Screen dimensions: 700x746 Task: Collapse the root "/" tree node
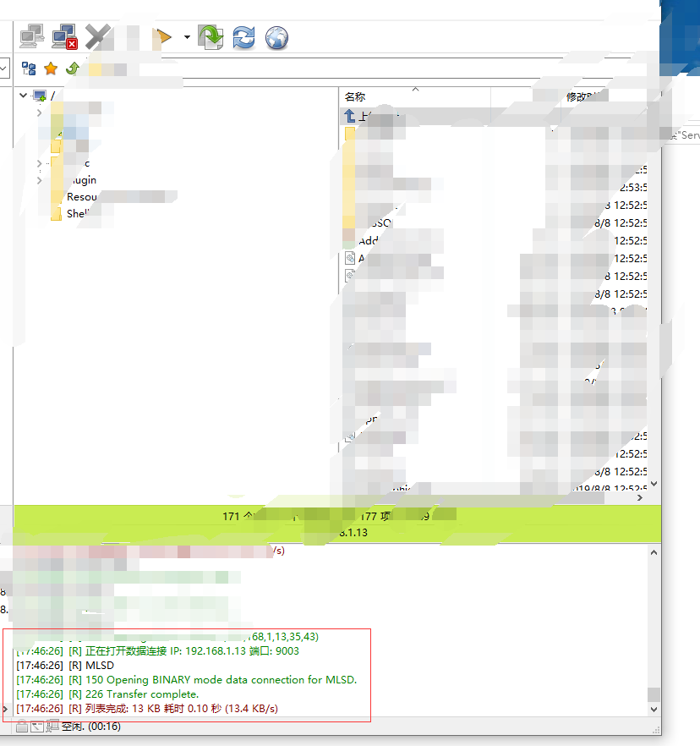tap(23, 95)
